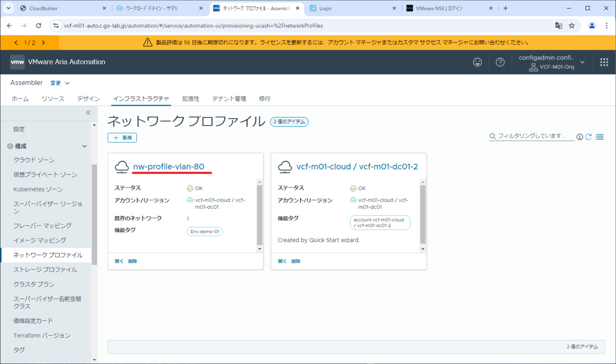The image size is (616, 364).
Task: Click 開く on vcf-m01-dc01-2 card
Action: pyautogui.click(x=282, y=261)
